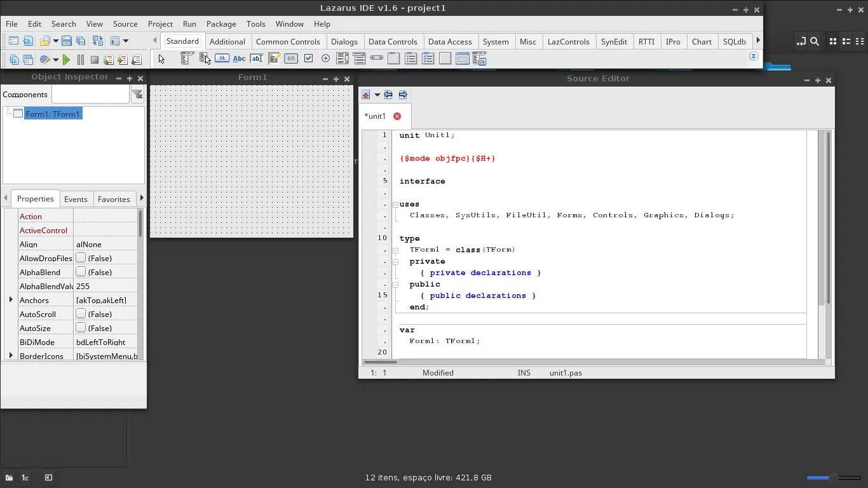Click the components filter input field

pyautogui.click(x=90, y=94)
